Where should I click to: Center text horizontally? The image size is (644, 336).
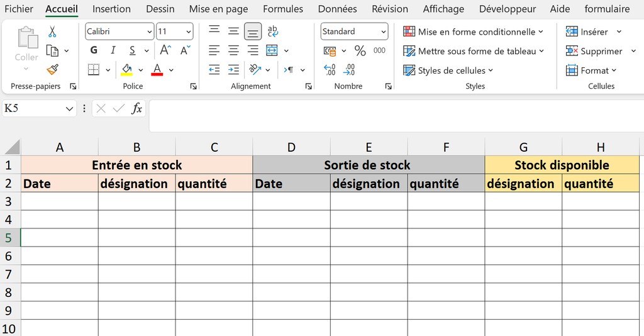coord(233,50)
